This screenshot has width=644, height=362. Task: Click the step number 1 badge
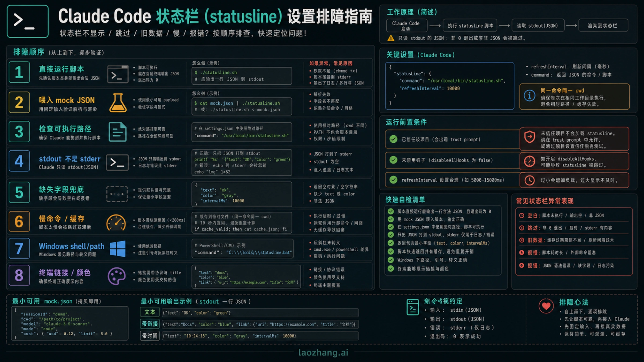point(19,72)
